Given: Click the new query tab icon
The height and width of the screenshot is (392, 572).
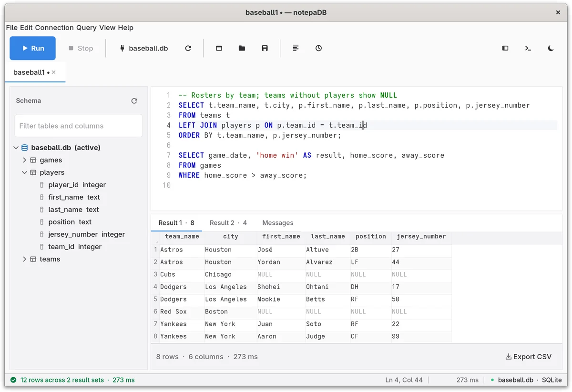Looking at the screenshot, I should (219, 48).
